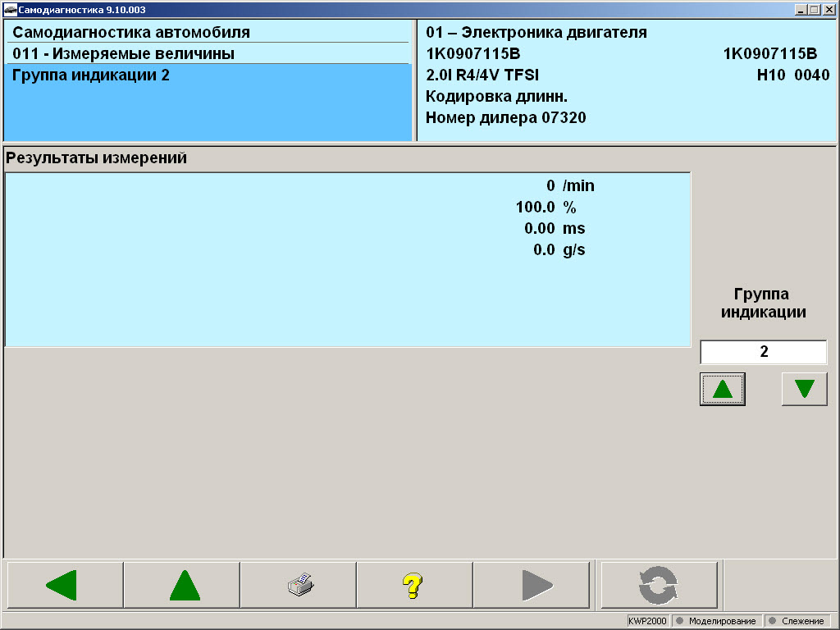
Task: Click the printer icon button
Action: point(298,585)
